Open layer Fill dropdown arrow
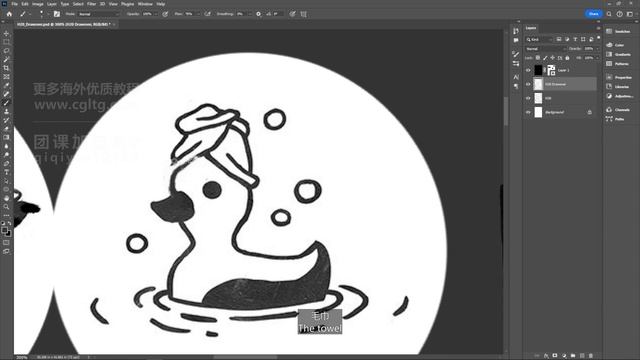 pos(598,58)
